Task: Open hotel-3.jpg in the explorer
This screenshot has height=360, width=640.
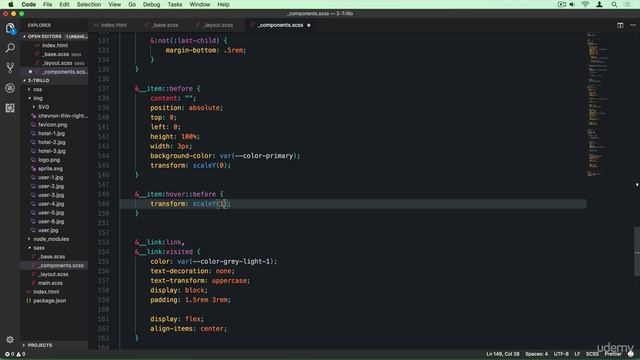Action: pos(51,151)
